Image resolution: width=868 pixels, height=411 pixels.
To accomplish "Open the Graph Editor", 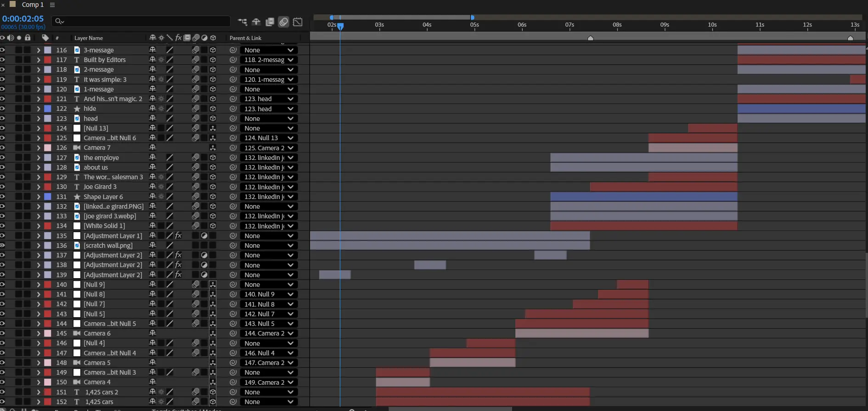I will click(298, 22).
